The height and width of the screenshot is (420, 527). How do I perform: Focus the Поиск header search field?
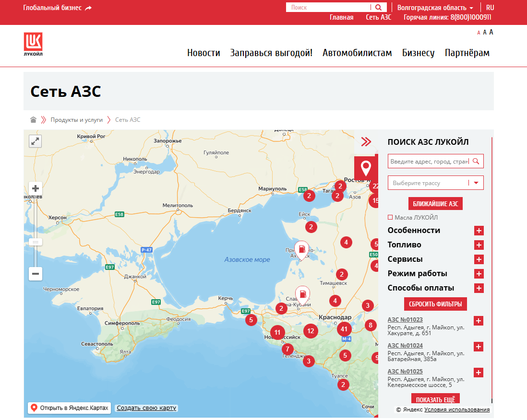click(x=328, y=7)
